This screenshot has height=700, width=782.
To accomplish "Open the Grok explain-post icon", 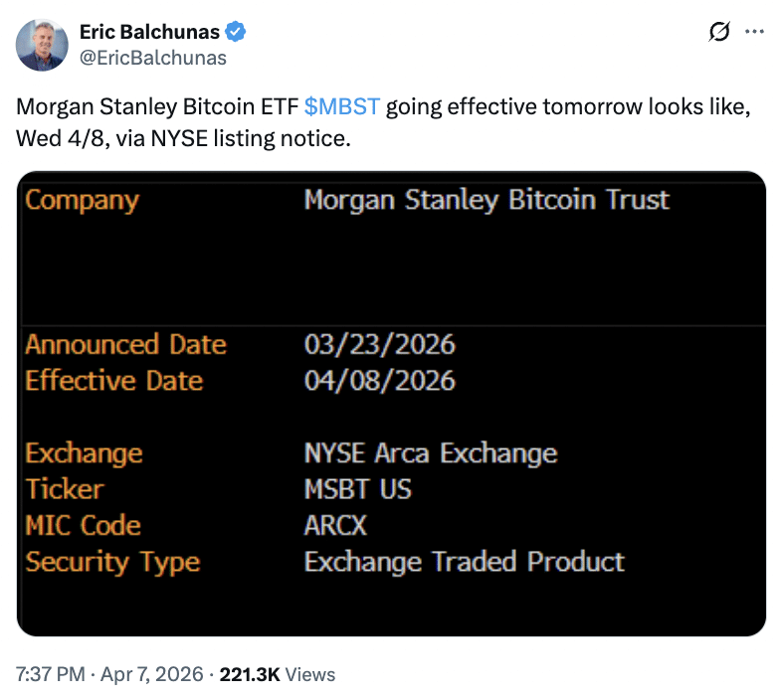I will point(717,33).
